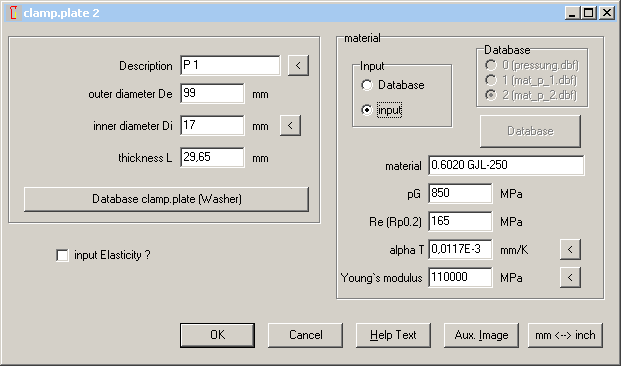Click the '<' button beside inner diameter Di
The image size is (621, 366).
click(290, 126)
